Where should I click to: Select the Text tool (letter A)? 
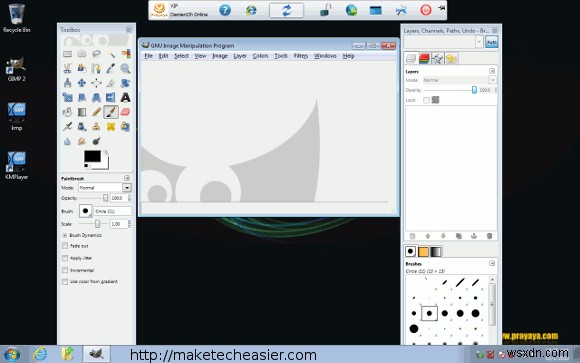(x=125, y=98)
